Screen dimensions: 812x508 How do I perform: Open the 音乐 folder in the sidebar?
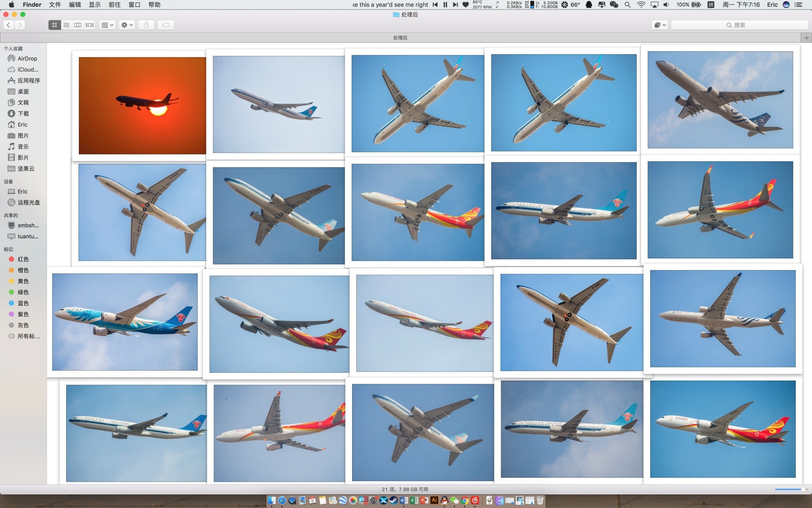[x=18, y=146]
